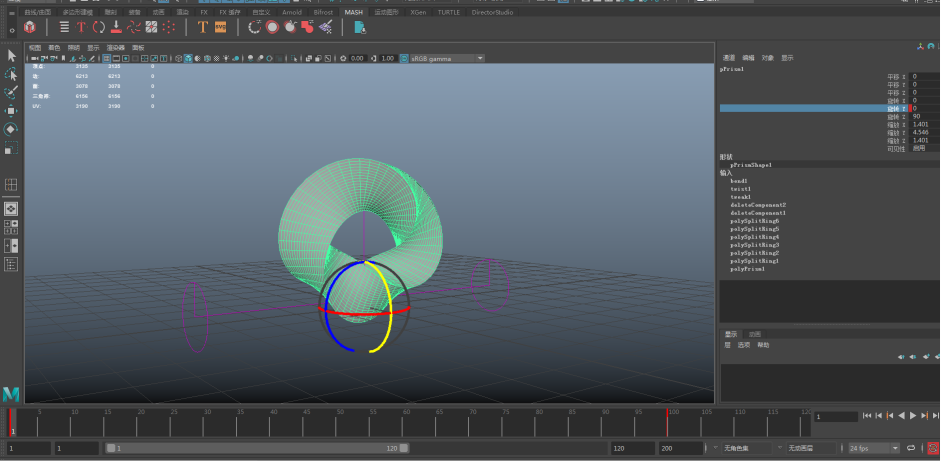941x462 pixels.
Task: Open the 无角色集 character set dropdown
Action: point(747,448)
